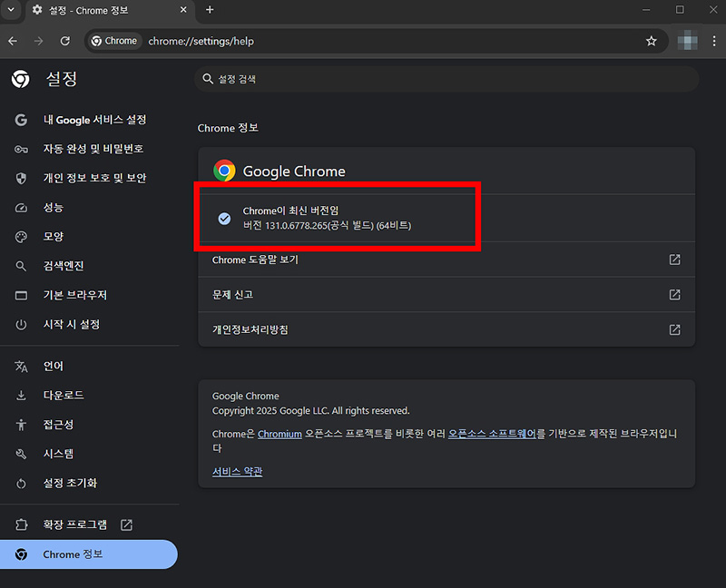726x588 pixels.
Task: Click external-link icon on Chrome 도움말 보기
Action: pos(674,260)
